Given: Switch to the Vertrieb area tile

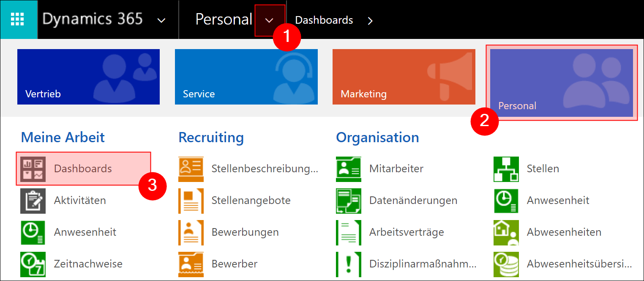Looking at the screenshot, I should pyautogui.click(x=88, y=77).
